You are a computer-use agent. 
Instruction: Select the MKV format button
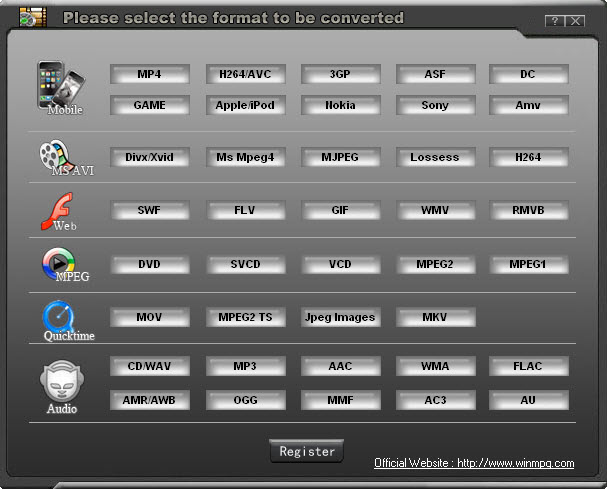pos(435,317)
